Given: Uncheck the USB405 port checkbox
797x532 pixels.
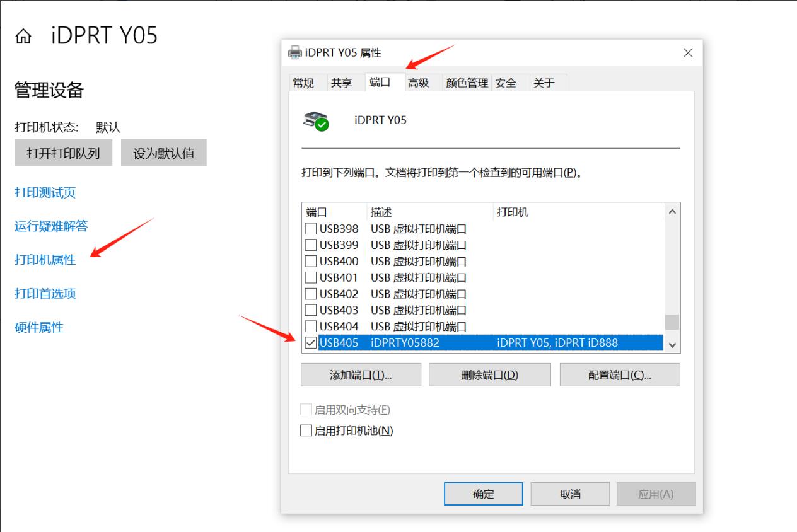Looking at the screenshot, I should (311, 343).
